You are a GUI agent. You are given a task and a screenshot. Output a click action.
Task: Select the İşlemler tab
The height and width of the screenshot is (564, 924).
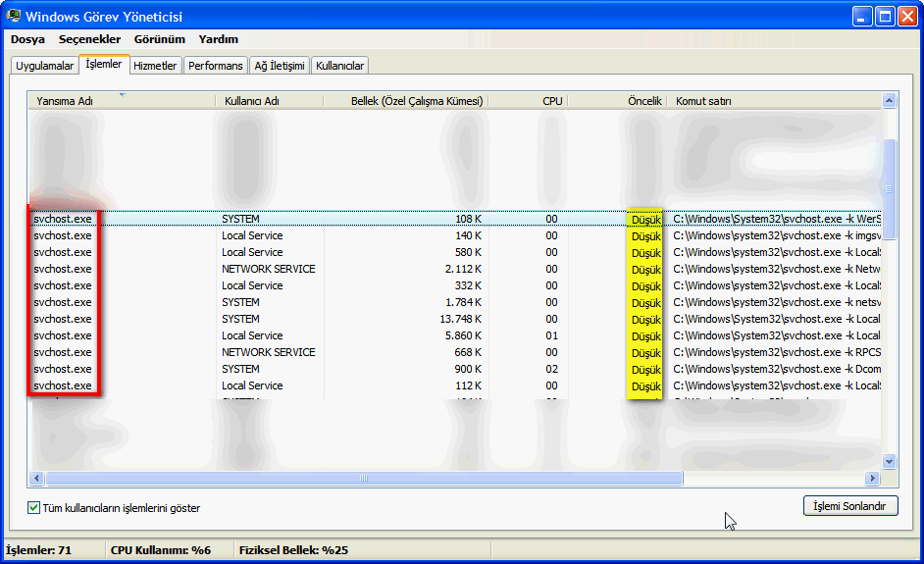[x=104, y=64]
